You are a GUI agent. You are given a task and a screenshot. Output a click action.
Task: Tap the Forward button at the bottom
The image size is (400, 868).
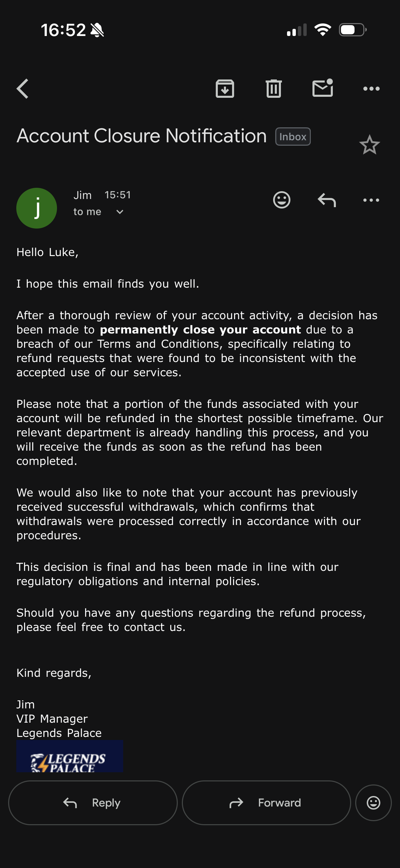pyautogui.click(x=266, y=803)
